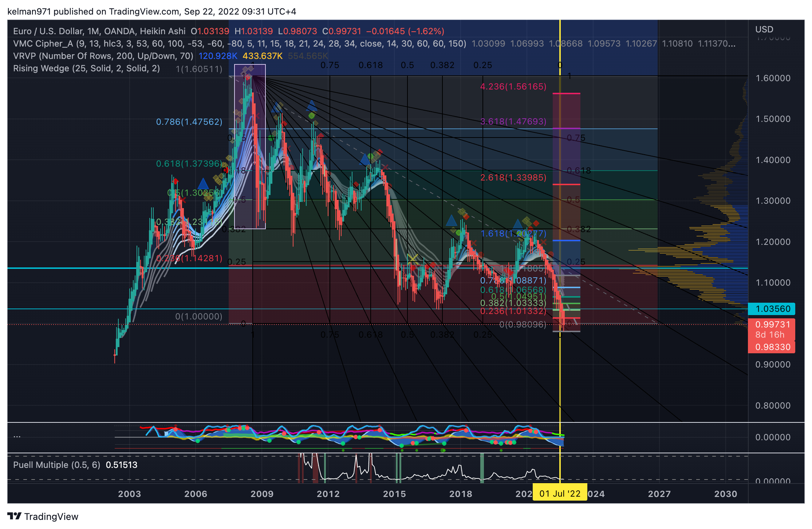
Task: Click the 0(0.98096) Fibonacci label
Action: click(x=523, y=325)
